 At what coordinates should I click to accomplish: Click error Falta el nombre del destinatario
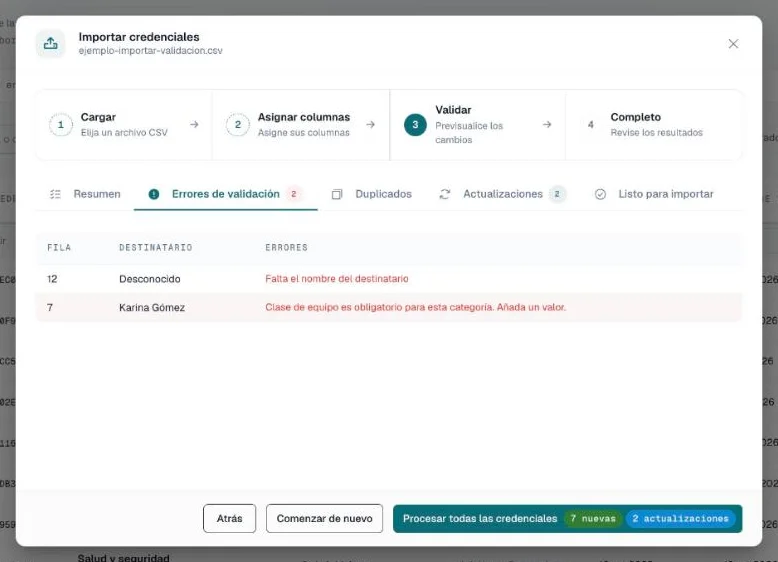pyautogui.click(x=336, y=279)
